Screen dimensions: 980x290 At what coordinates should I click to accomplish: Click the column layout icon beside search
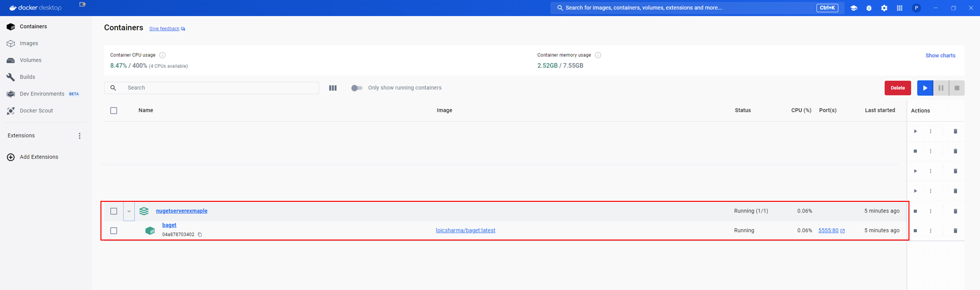click(x=333, y=88)
